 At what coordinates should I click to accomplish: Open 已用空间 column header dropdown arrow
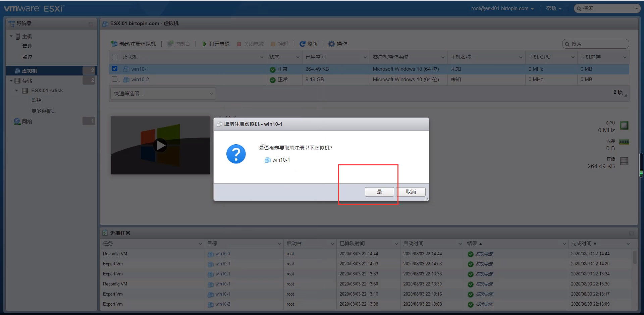click(365, 57)
